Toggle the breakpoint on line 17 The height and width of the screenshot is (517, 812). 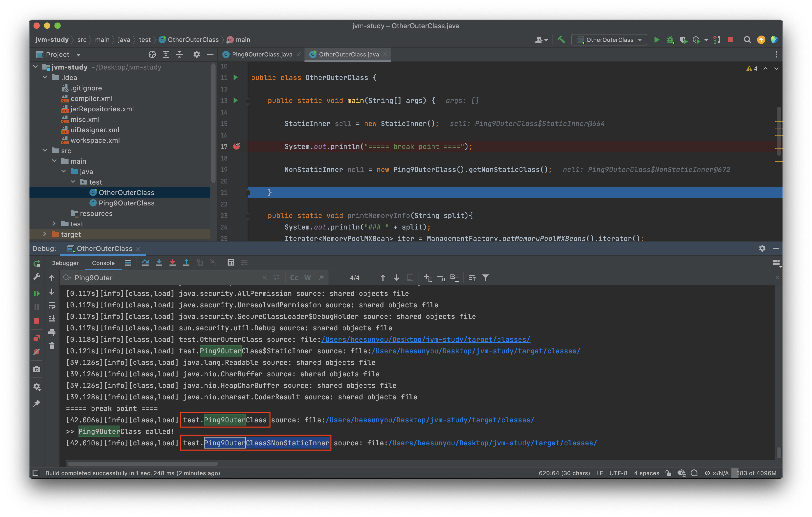(x=237, y=146)
